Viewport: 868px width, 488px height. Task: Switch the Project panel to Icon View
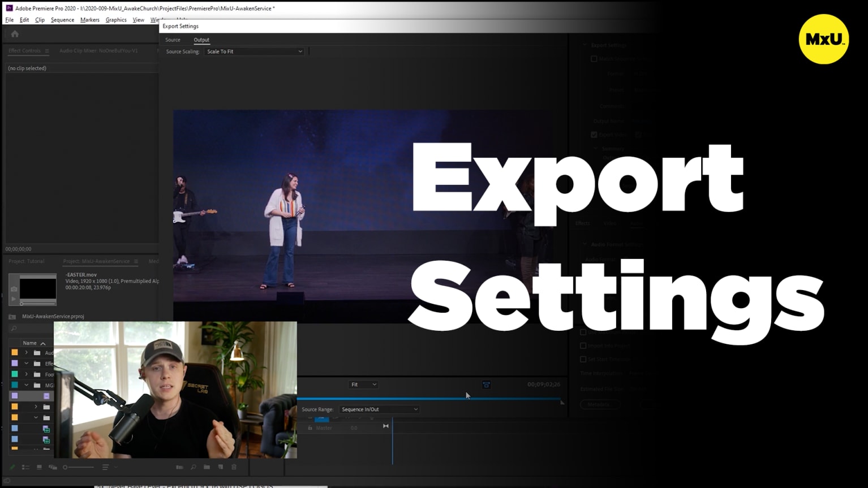[x=39, y=467]
